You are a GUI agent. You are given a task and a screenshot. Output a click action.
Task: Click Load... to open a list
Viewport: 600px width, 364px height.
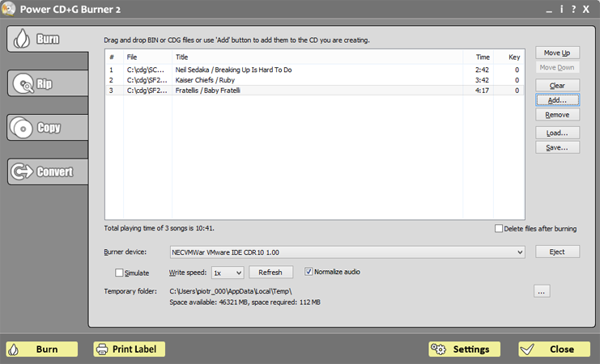pyautogui.click(x=557, y=133)
